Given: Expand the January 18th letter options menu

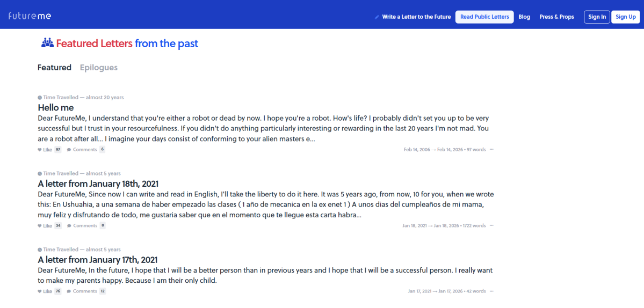Looking at the screenshot, I should pos(491,226).
